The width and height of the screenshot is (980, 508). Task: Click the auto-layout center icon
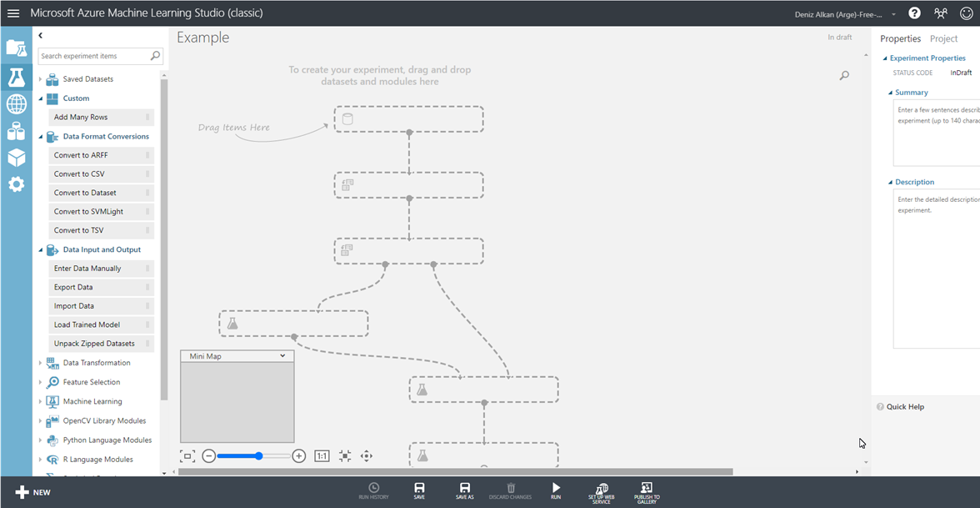pyautogui.click(x=344, y=456)
